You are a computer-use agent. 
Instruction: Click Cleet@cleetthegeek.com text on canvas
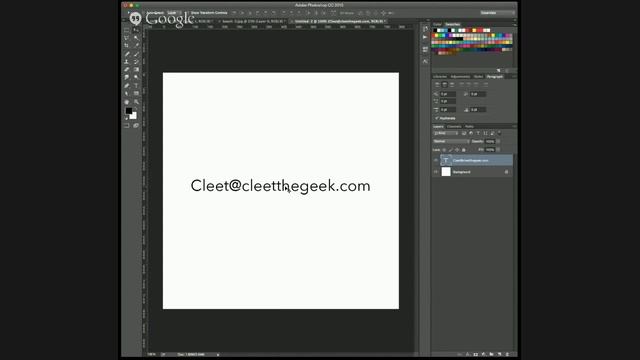click(280, 186)
